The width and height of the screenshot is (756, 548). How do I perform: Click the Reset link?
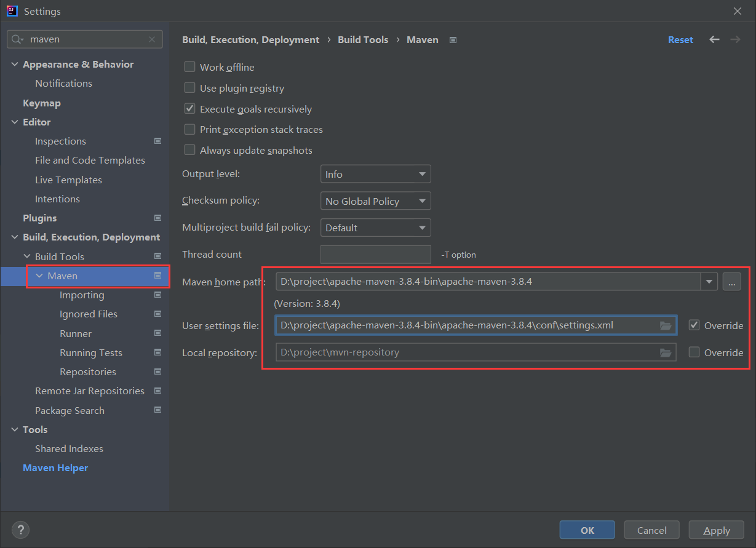[680, 39]
